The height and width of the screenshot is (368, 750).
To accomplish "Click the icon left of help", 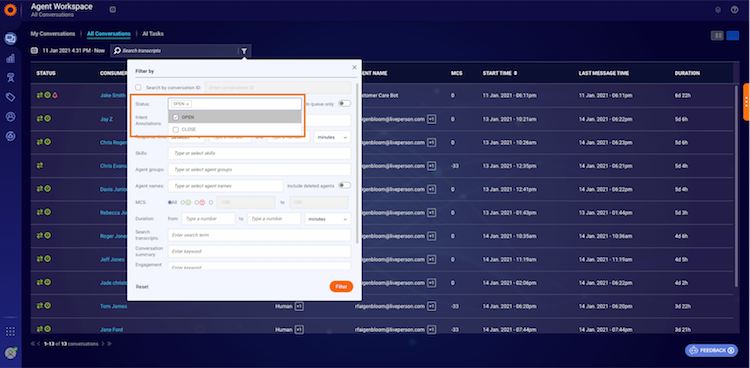I will (718, 10).
